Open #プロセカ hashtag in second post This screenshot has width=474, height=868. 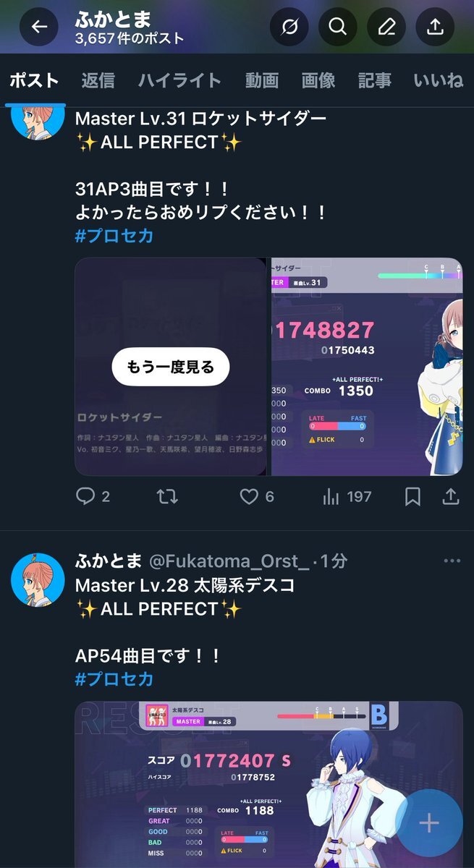(x=114, y=678)
